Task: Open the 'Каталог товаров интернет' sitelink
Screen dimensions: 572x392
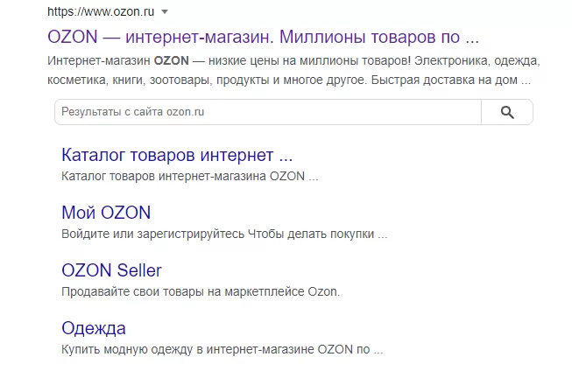Action: 176,155
